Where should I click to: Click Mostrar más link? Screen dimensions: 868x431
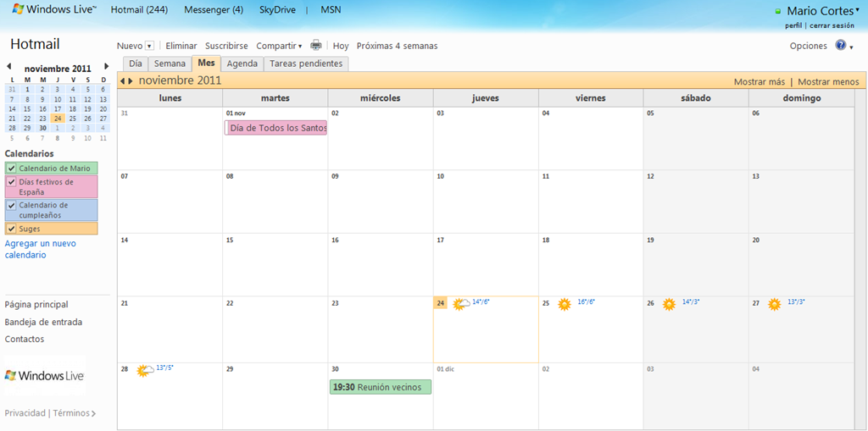pyautogui.click(x=759, y=81)
